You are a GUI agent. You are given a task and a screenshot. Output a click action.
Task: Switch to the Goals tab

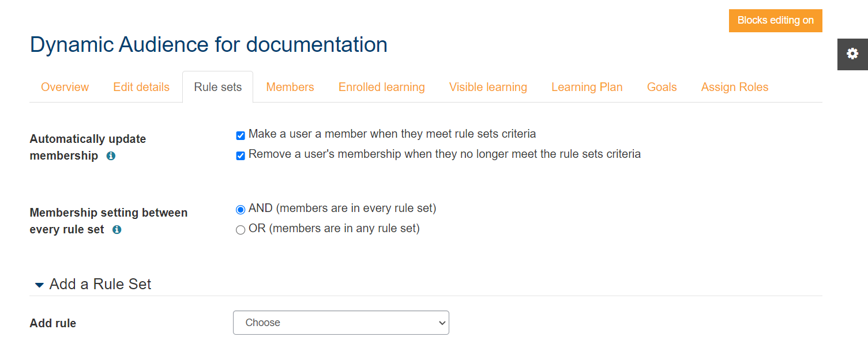coord(661,86)
